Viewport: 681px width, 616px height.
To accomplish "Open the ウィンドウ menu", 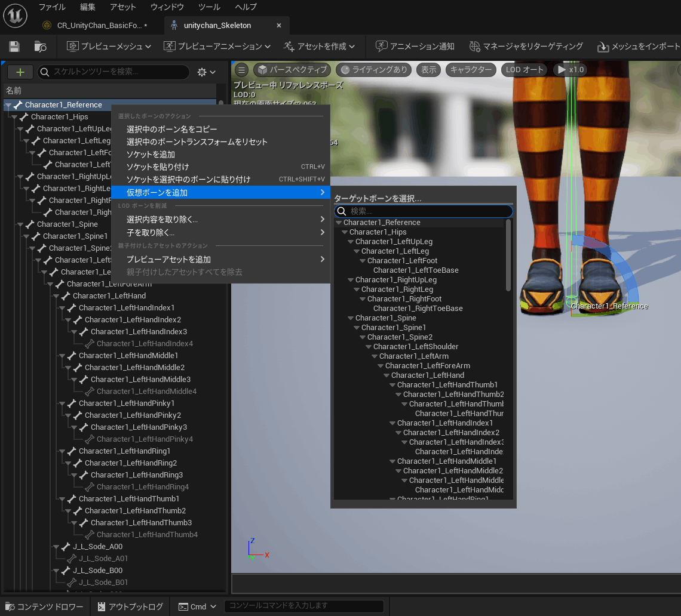I will pos(167,7).
